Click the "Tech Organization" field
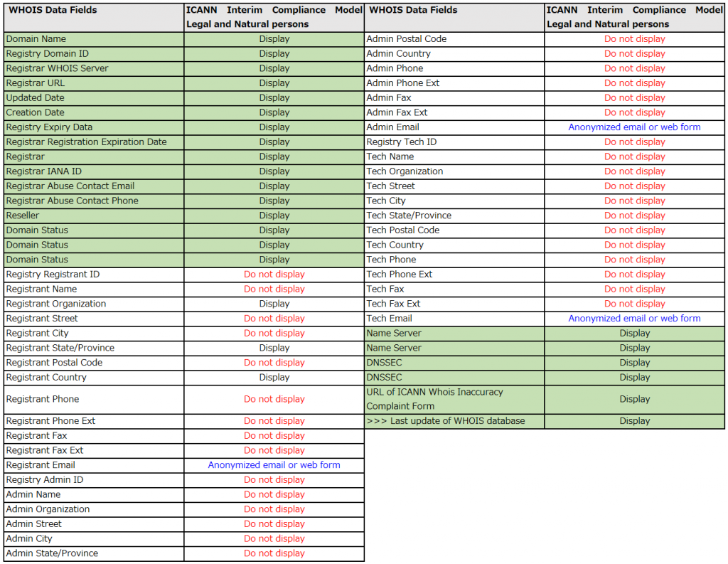This screenshot has height=564, width=728. [x=454, y=171]
